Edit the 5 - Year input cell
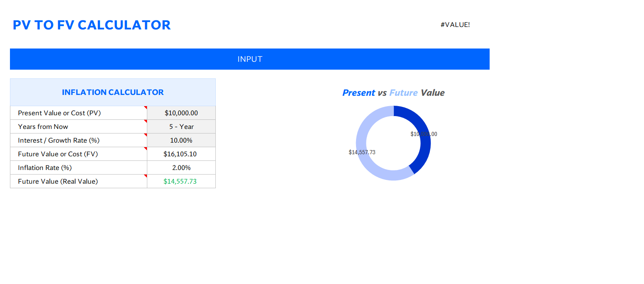This screenshot has width=644, height=284. click(x=181, y=126)
